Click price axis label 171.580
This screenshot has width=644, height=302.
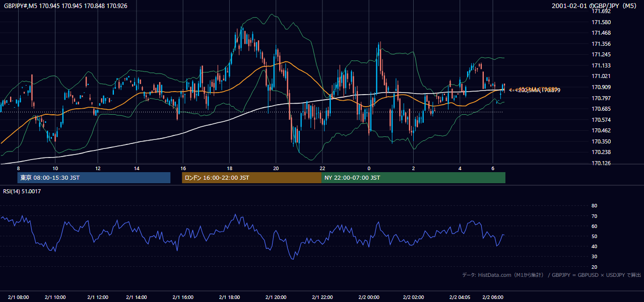601,22
